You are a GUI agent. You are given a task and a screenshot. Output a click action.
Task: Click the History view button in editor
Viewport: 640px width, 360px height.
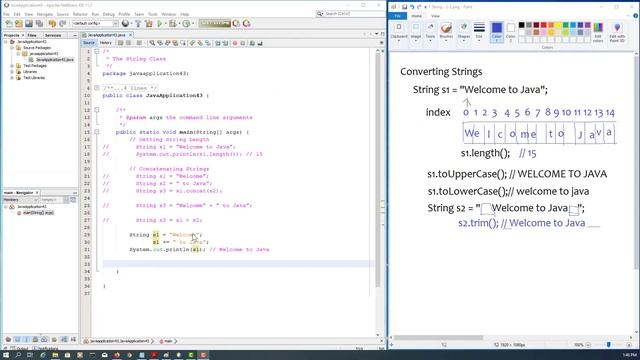click(105, 43)
